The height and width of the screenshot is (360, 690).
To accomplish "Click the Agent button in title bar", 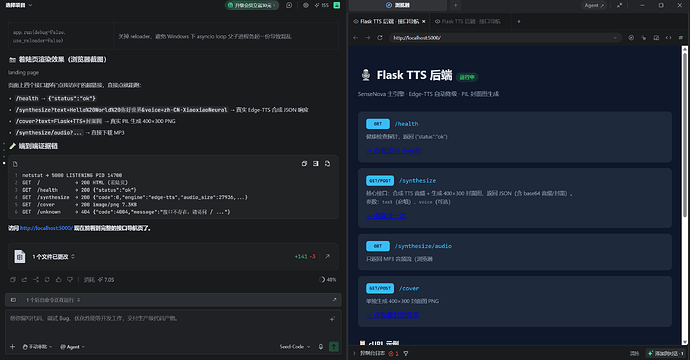I will 594,5.
